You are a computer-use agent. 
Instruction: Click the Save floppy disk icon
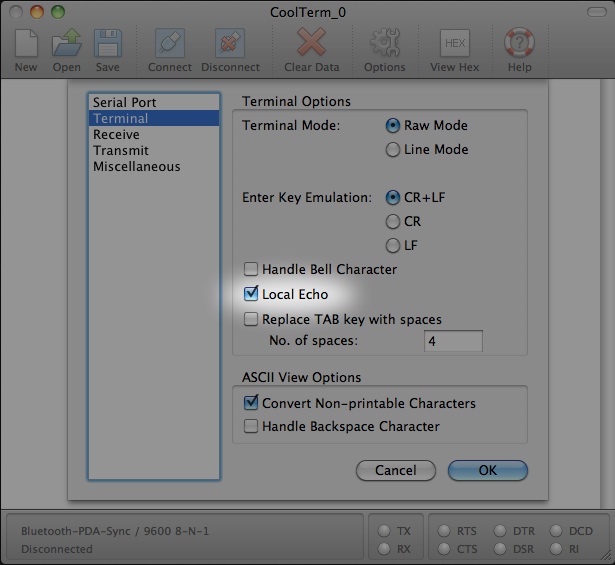[108, 43]
